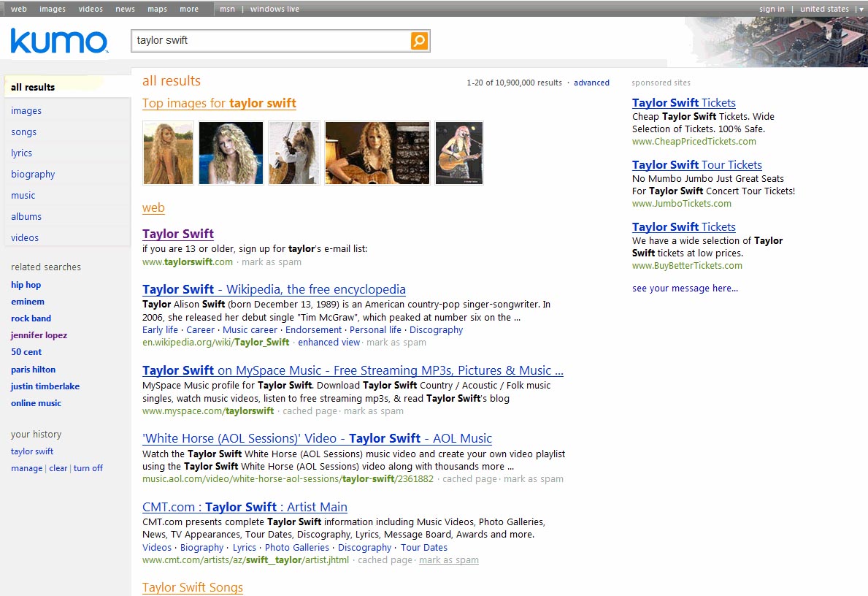Clear your search history
Image resolution: width=868 pixels, height=596 pixels.
coord(58,468)
